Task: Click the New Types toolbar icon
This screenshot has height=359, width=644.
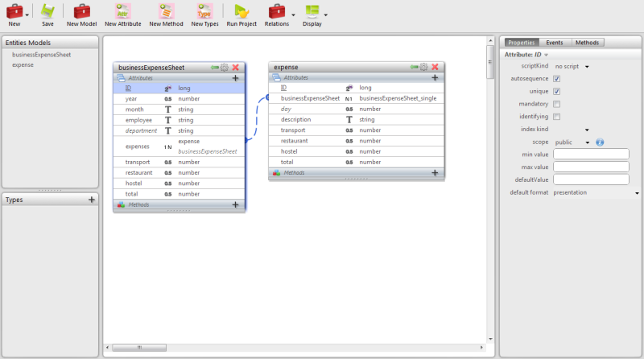Action: (204, 11)
